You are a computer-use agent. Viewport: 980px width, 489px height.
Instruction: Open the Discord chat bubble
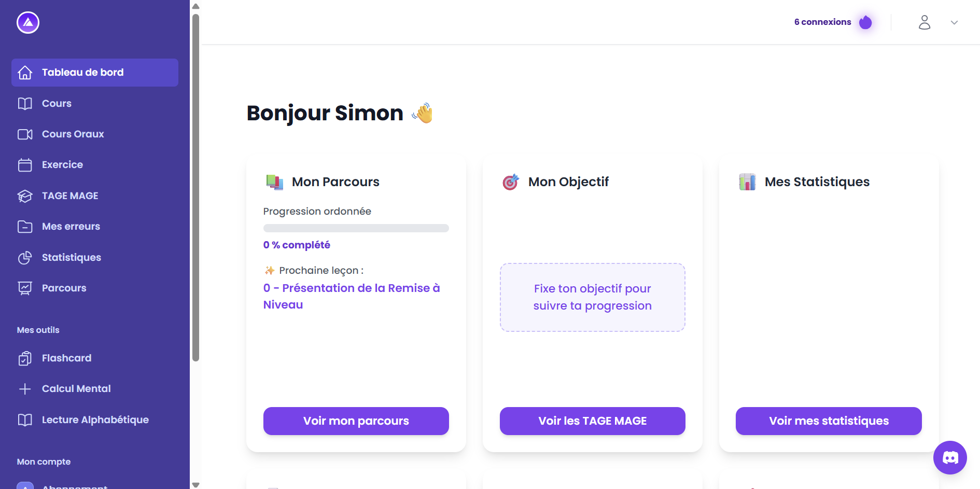[950, 457]
